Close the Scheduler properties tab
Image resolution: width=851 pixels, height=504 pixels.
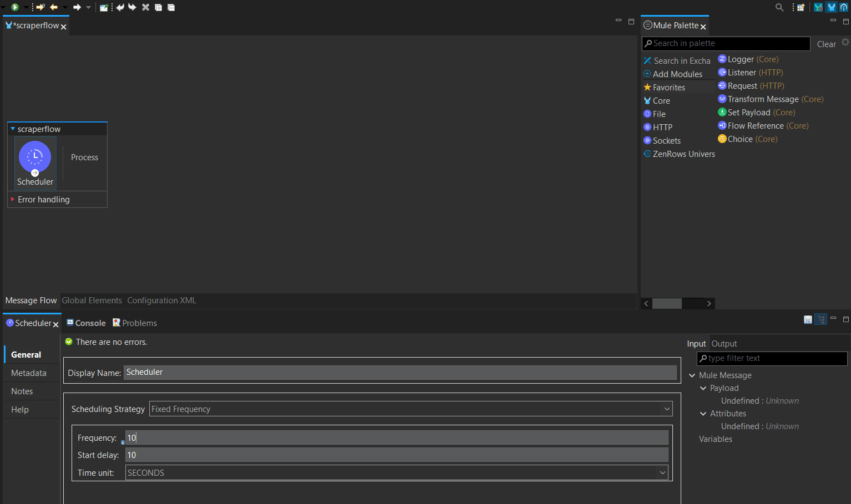click(x=55, y=324)
